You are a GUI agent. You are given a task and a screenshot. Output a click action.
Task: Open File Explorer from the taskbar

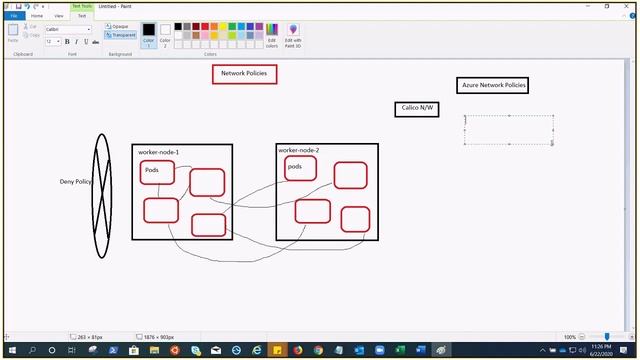[x=154, y=350]
